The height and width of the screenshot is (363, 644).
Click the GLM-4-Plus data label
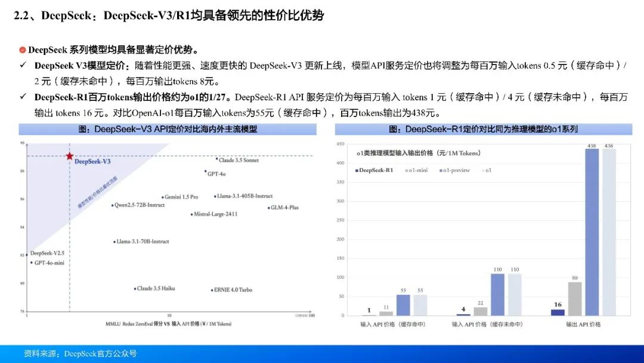284,208
